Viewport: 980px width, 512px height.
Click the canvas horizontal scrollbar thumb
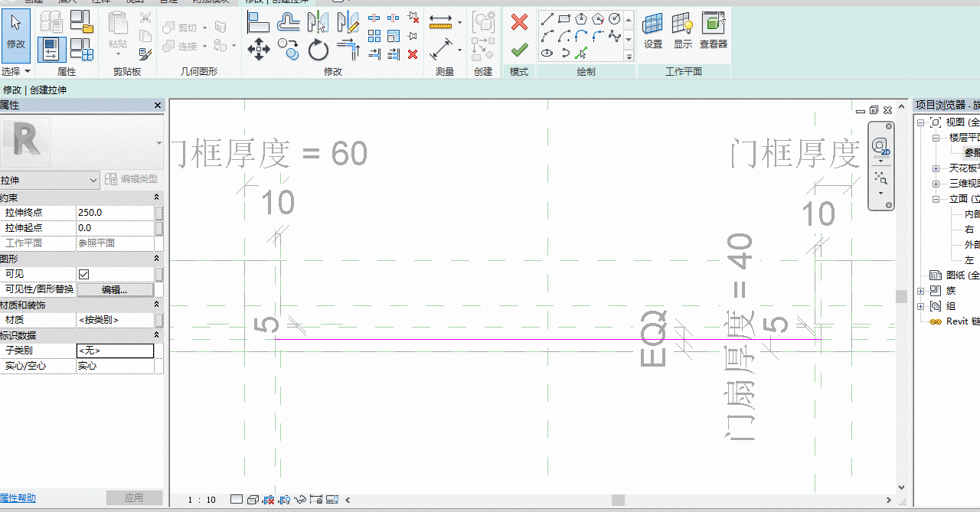point(618,500)
